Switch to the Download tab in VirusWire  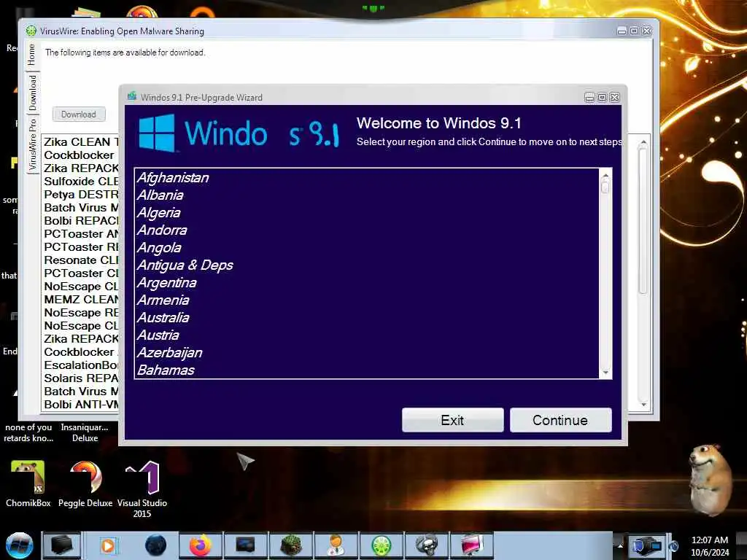click(x=32, y=93)
